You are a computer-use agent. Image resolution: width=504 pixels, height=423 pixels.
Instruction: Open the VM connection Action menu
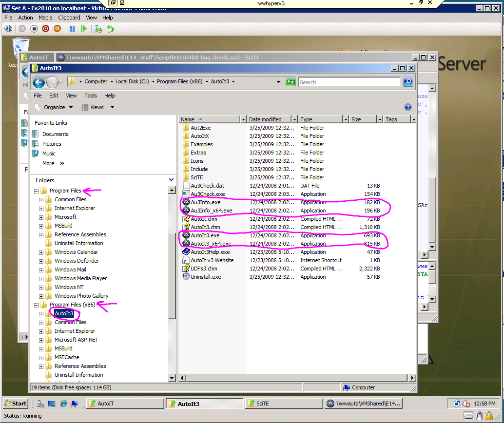point(25,18)
